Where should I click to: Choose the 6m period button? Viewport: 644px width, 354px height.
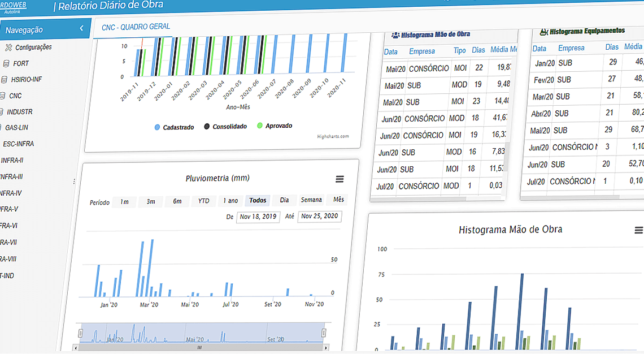(x=177, y=201)
